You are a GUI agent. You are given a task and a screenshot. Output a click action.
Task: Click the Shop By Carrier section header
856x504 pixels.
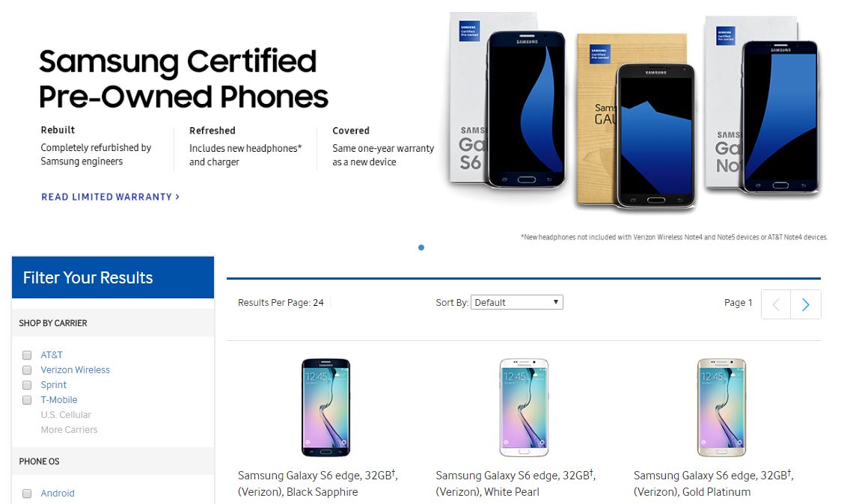click(x=53, y=323)
